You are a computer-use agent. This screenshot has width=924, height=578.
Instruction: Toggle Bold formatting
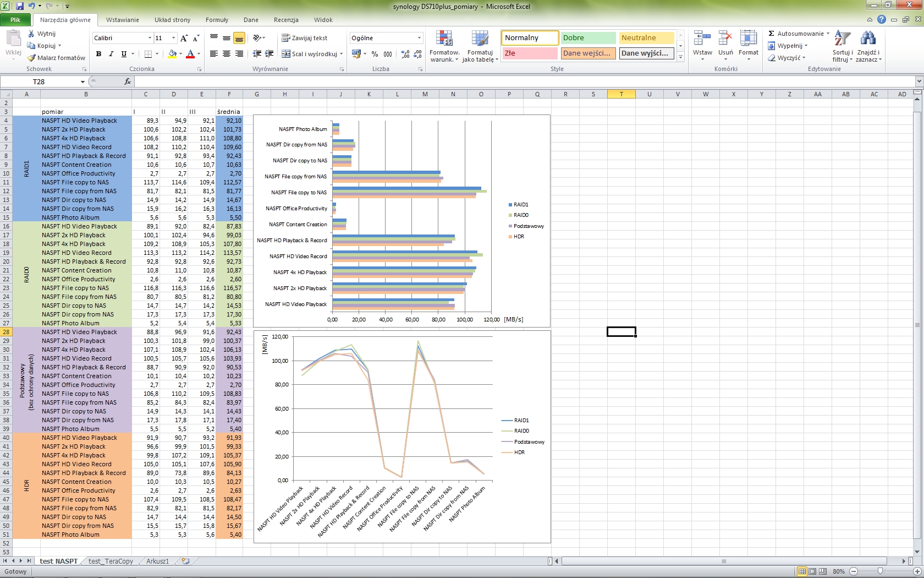98,54
